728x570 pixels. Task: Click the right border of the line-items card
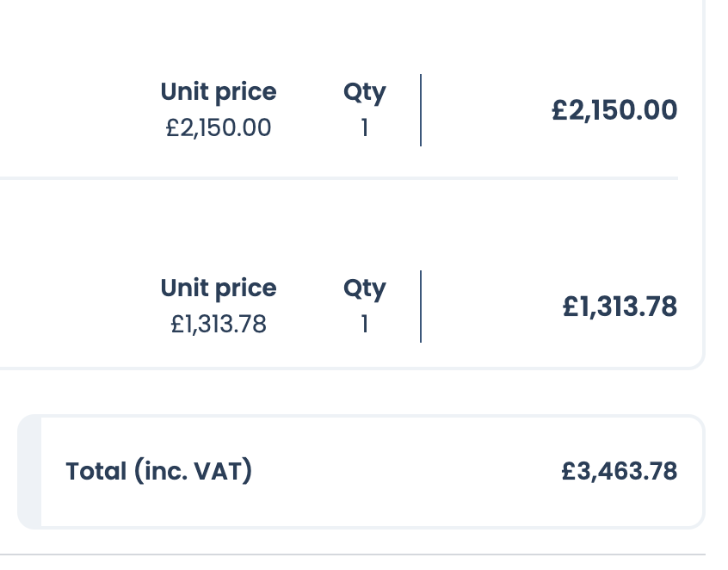click(x=704, y=215)
